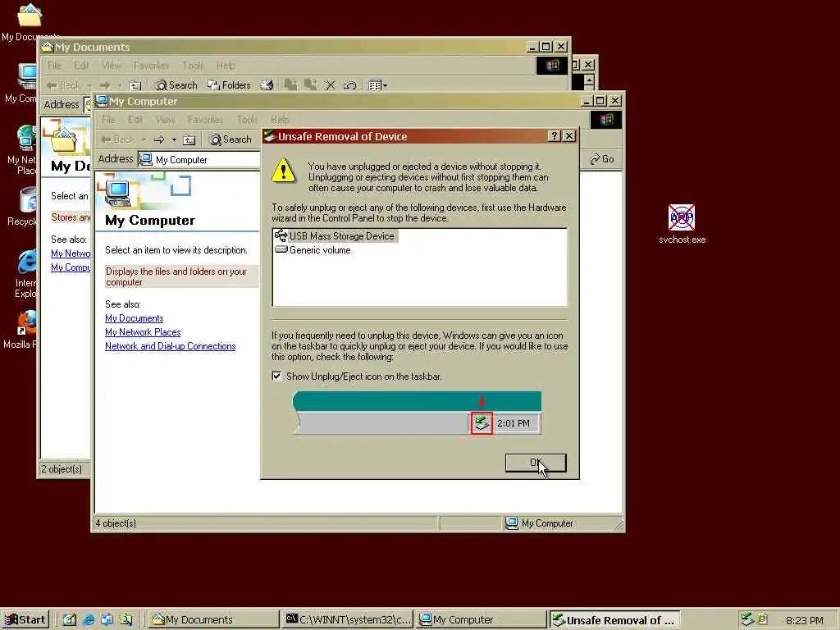This screenshot has height=630, width=840.
Task: Click Back in My Computer toolbar
Action: pyautogui.click(x=117, y=139)
